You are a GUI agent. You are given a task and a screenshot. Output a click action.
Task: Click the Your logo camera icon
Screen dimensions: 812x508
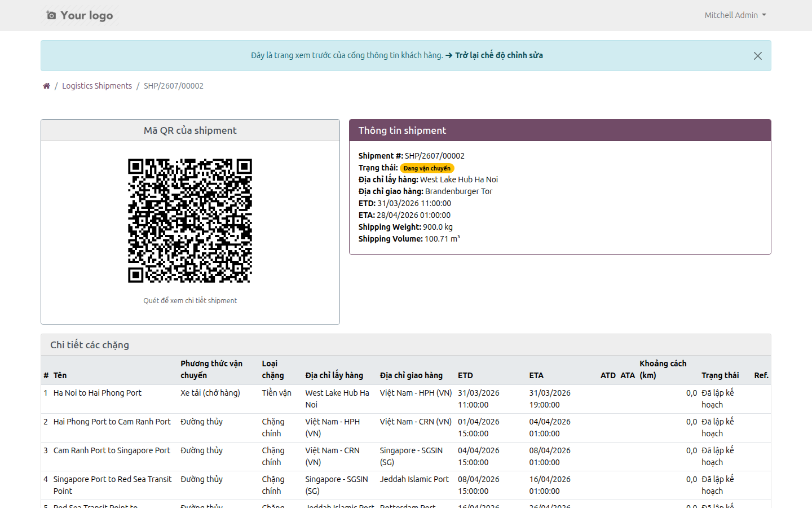51,15
